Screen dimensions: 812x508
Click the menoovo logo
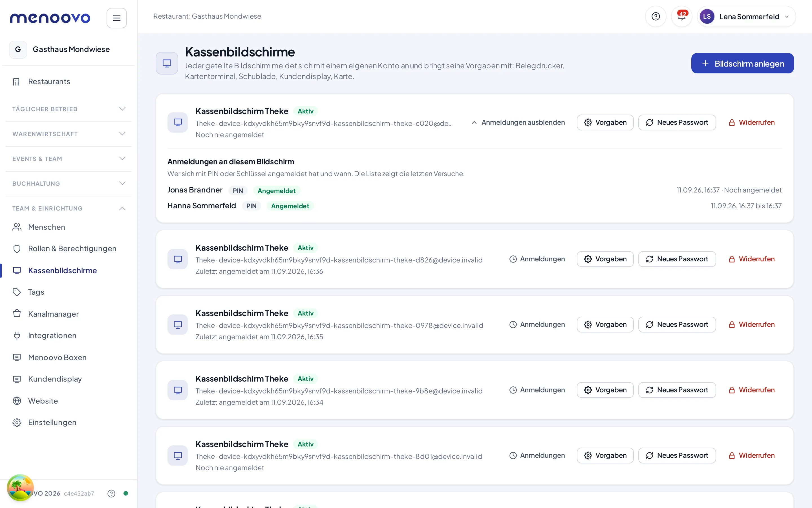coord(50,18)
